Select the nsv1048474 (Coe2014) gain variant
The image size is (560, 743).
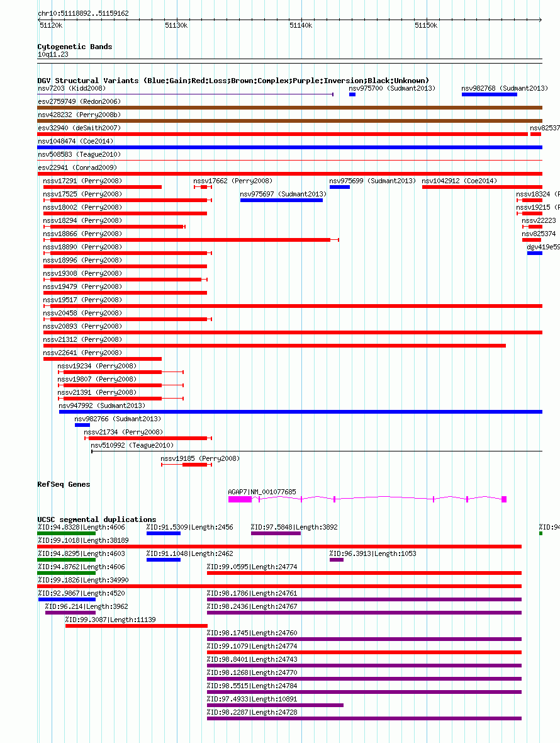289,147
